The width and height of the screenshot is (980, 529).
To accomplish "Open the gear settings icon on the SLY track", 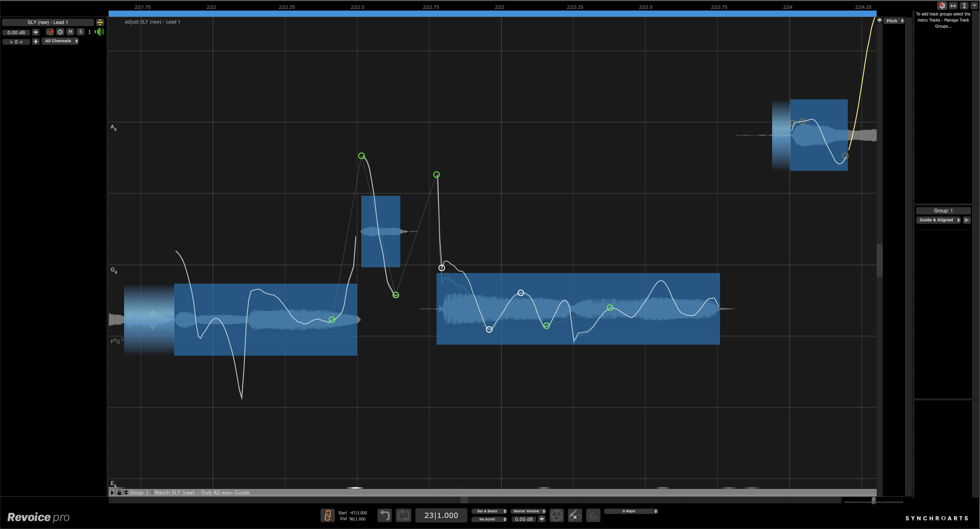I will click(x=60, y=33).
